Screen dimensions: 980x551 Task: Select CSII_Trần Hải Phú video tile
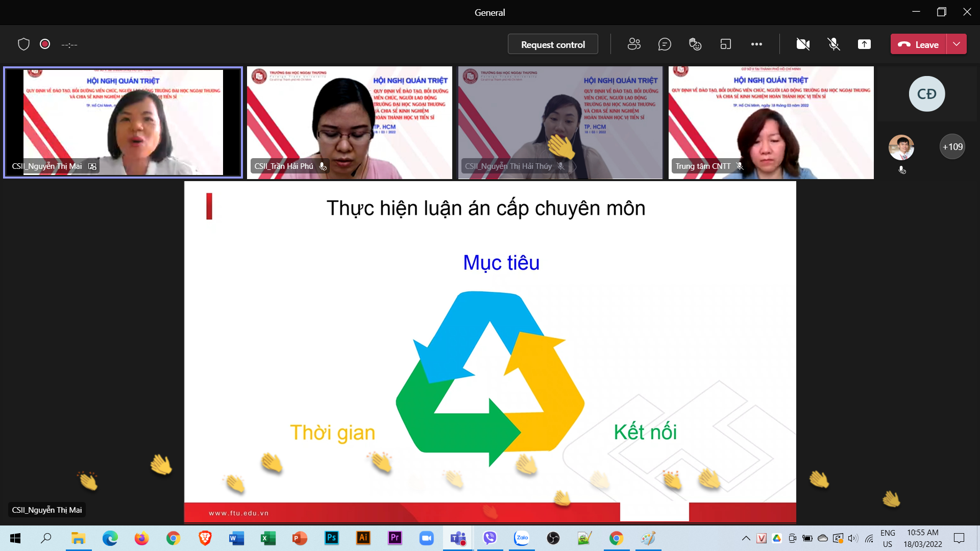click(350, 122)
